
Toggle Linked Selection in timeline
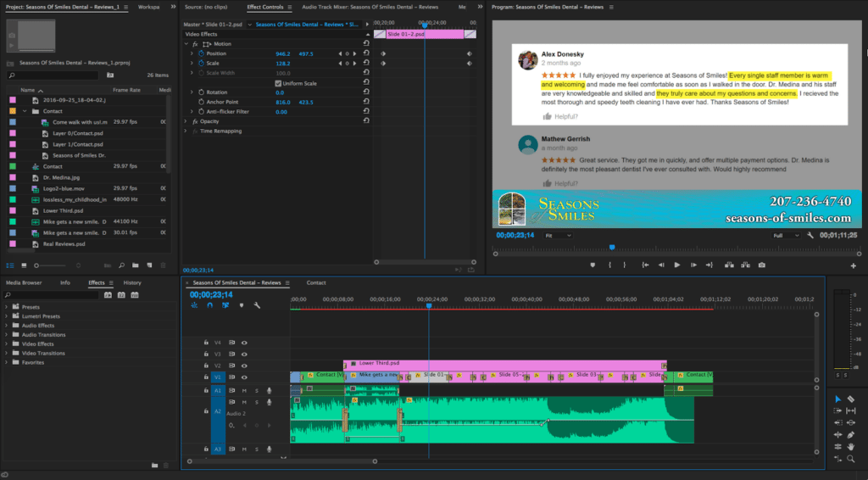click(225, 305)
